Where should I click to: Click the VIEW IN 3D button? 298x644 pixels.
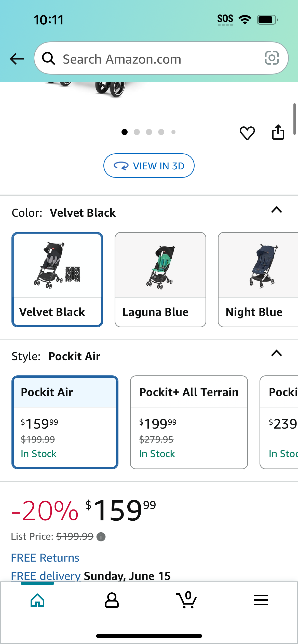[149, 166]
